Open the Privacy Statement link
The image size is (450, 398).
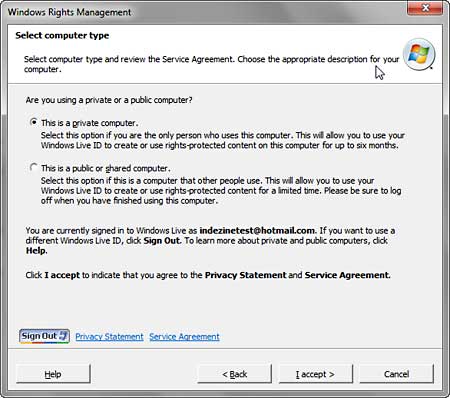coord(109,337)
